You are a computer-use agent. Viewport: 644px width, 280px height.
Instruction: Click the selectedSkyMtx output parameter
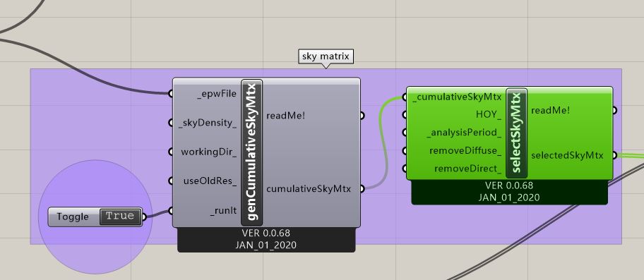coord(567,155)
